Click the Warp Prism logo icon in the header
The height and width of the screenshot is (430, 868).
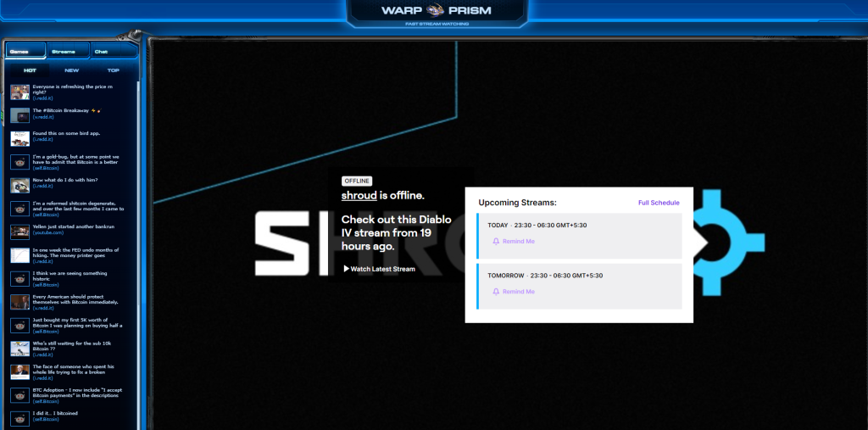pyautogui.click(x=434, y=11)
